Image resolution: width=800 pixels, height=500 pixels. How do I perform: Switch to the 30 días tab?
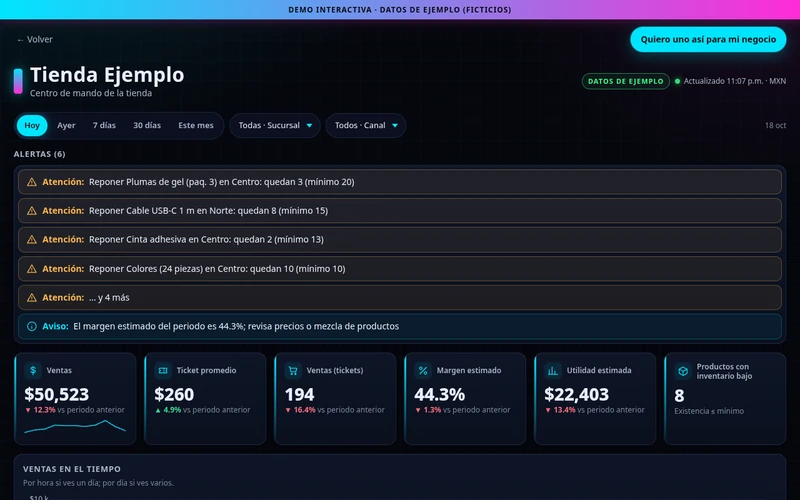147,126
